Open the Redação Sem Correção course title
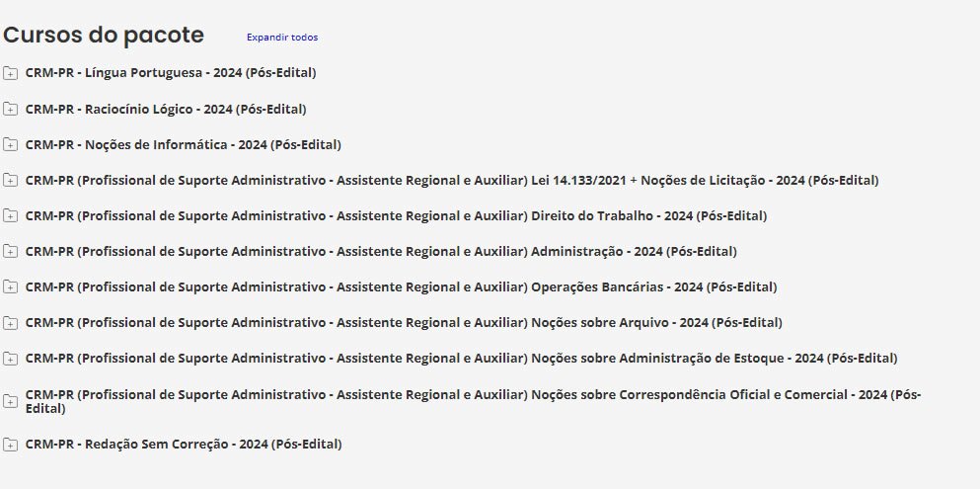Image resolution: width=980 pixels, height=489 pixels. click(x=184, y=445)
